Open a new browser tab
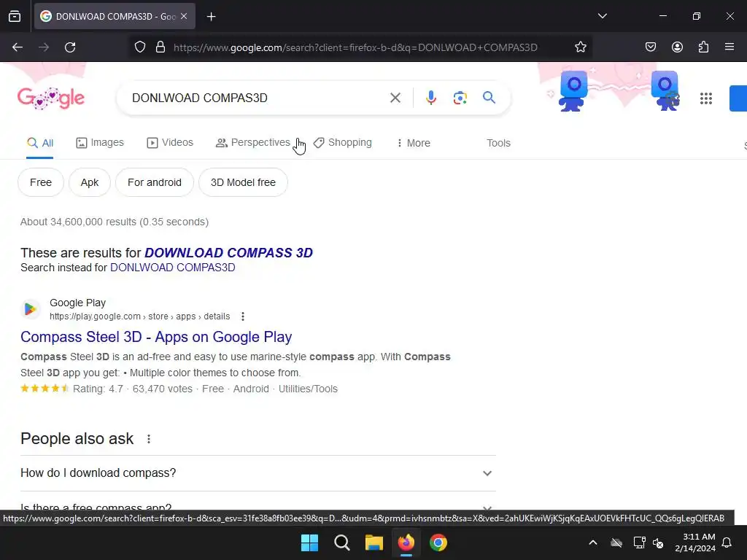 coord(211,17)
